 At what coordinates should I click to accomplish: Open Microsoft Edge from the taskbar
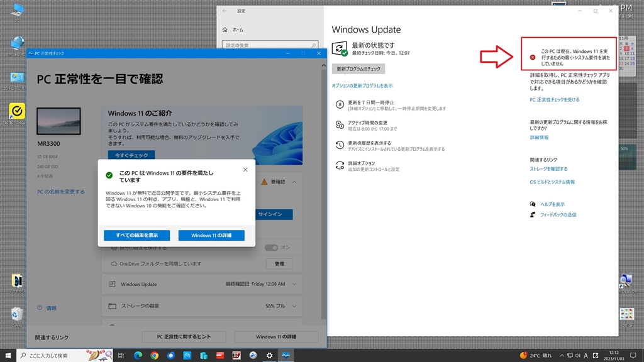(x=138, y=356)
